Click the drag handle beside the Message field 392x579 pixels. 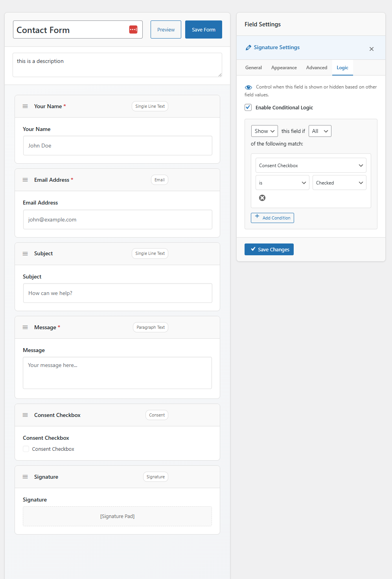point(25,327)
